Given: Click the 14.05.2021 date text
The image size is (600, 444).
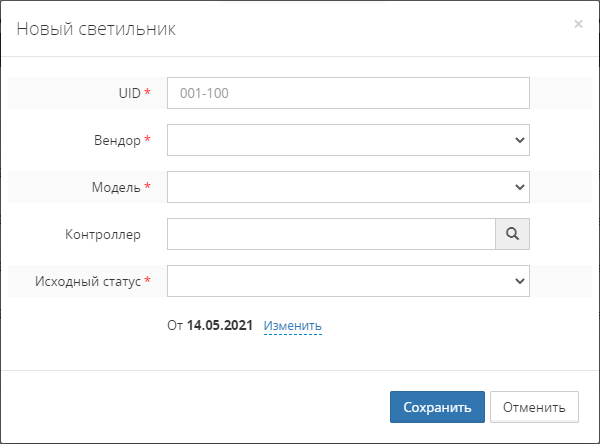Looking at the screenshot, I should coord(220,326).
